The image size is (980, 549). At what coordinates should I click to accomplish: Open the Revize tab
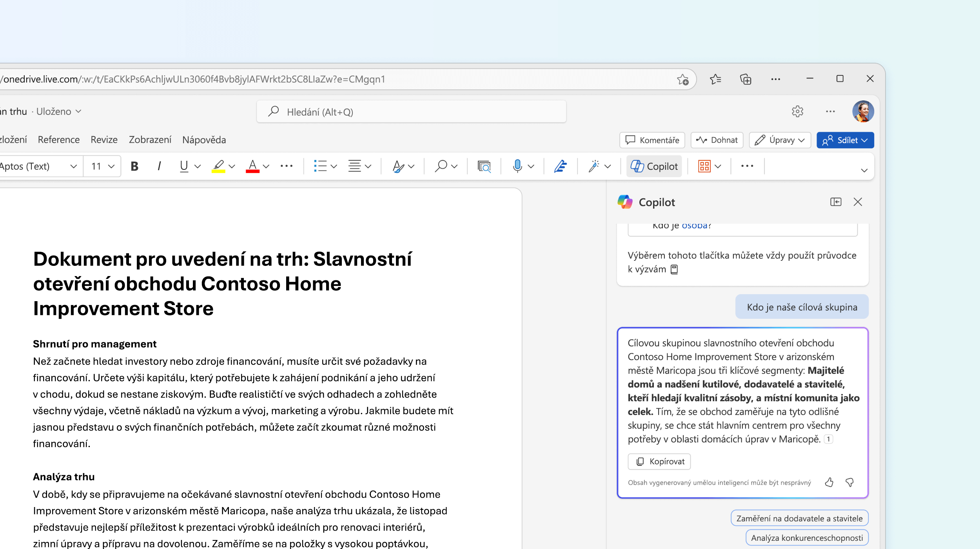[x=104, y=140]
